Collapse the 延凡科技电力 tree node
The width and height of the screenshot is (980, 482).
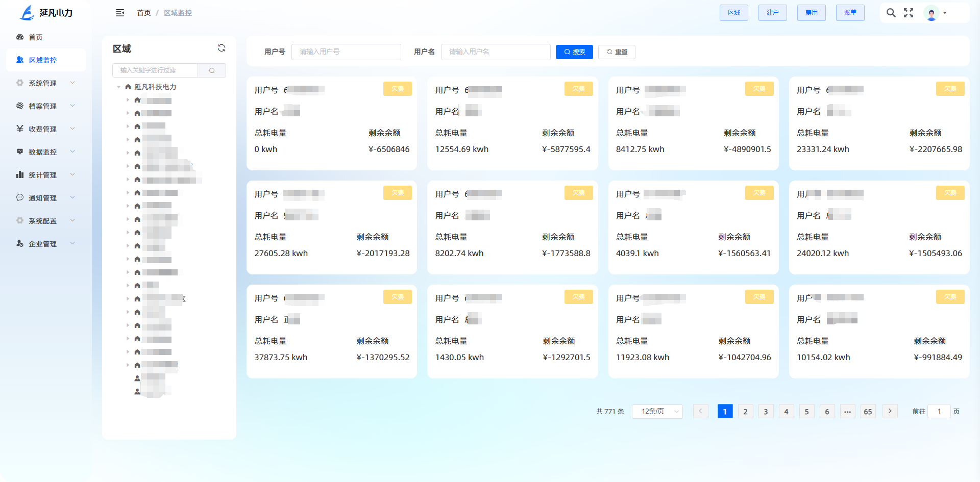119,87
